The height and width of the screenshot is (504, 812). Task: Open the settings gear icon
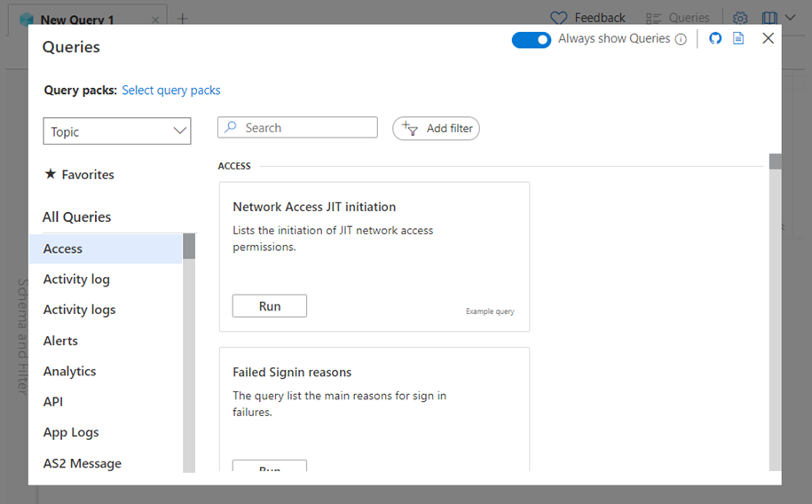[740, 18]
